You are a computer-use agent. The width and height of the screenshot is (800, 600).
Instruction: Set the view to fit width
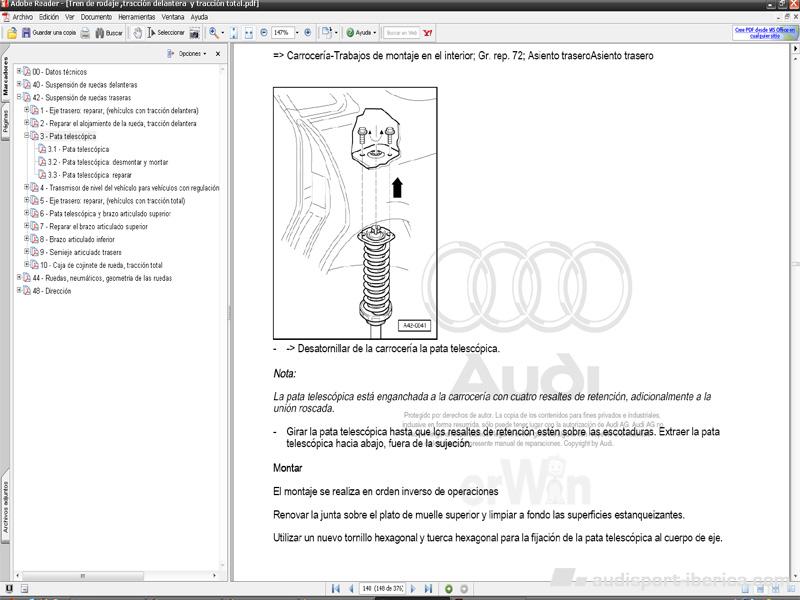[x=248, y=33]
